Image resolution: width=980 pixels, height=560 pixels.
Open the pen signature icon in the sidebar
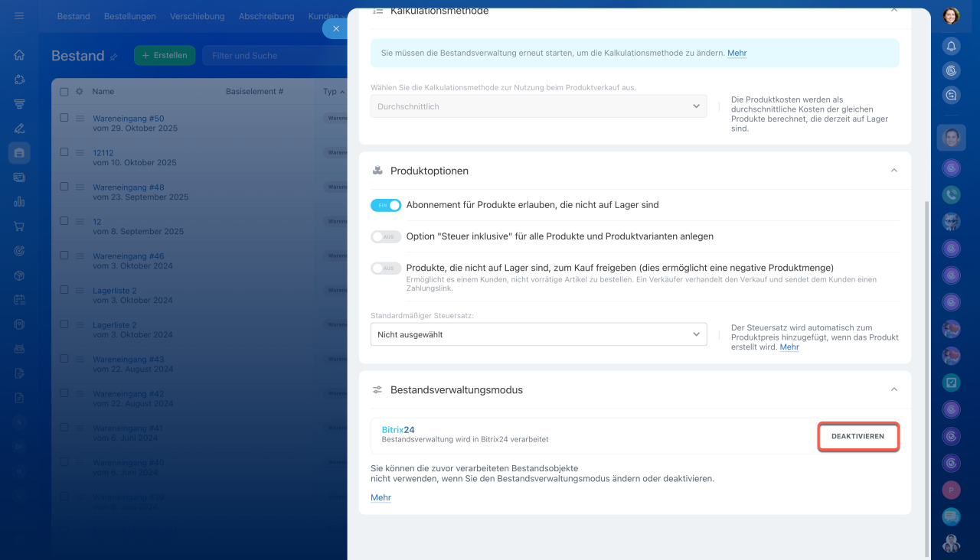19,129
